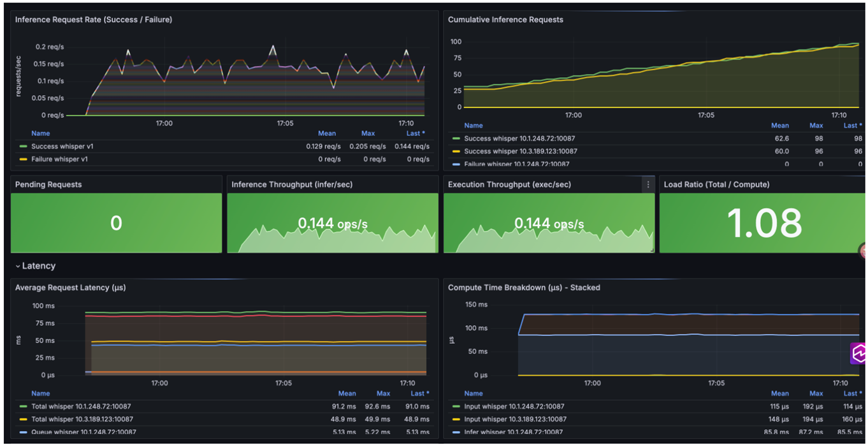This screenshot has height=447, width=868.
Task: Click the Execution Throughput 0.144 ops/s value
Action: coord(549,223)
